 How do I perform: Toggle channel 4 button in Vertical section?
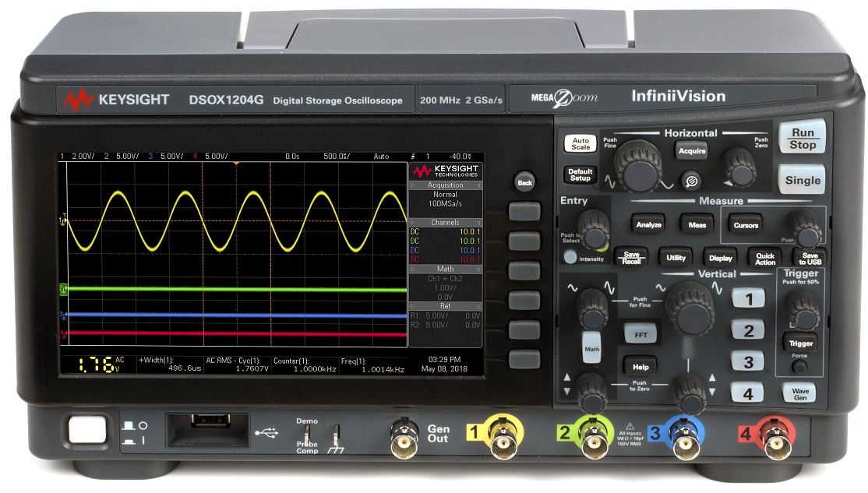(x=747, y=393)
